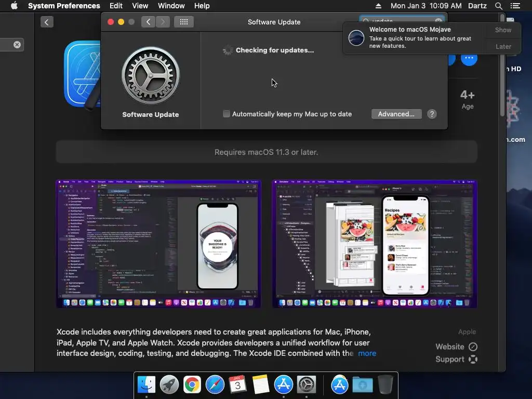The image size is (532, 399).
Task: Click the Requires macOS 11.3 or later notice
Action: pyautogui.click(x=267, y=152)
